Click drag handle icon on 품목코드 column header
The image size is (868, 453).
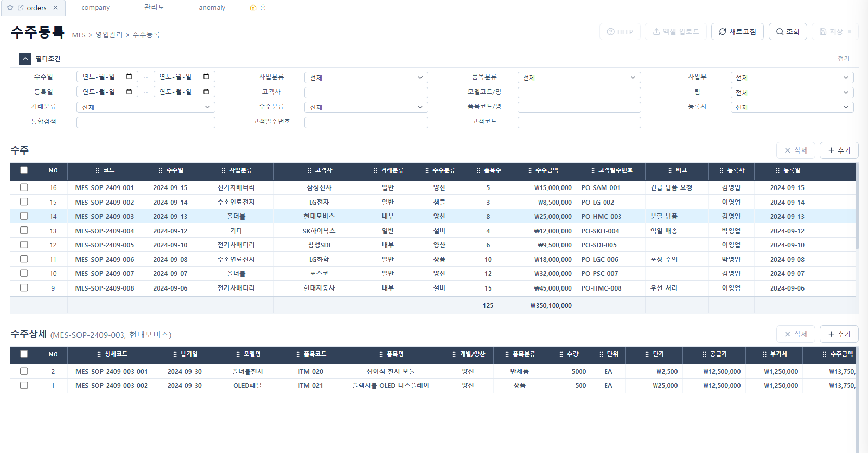point(298,354)
